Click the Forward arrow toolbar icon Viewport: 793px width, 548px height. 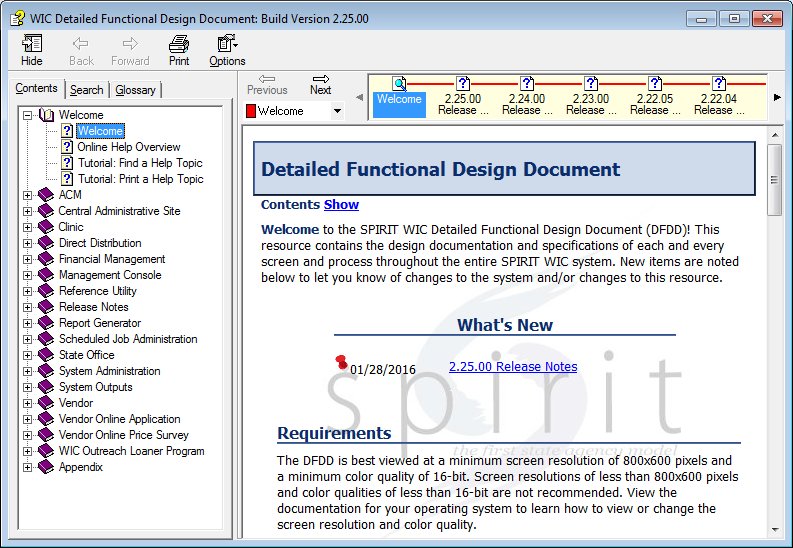click(x=130, y=43)
